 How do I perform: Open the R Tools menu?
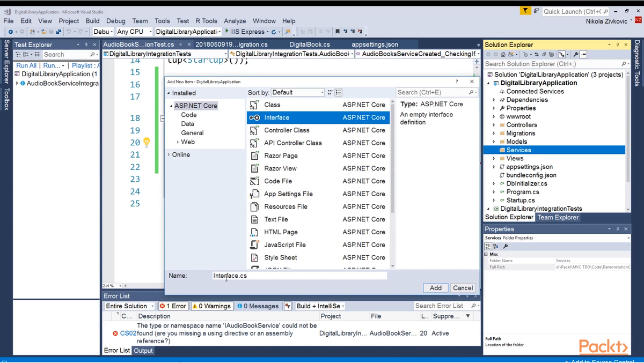pyautogui.click(x=207, y=21)
